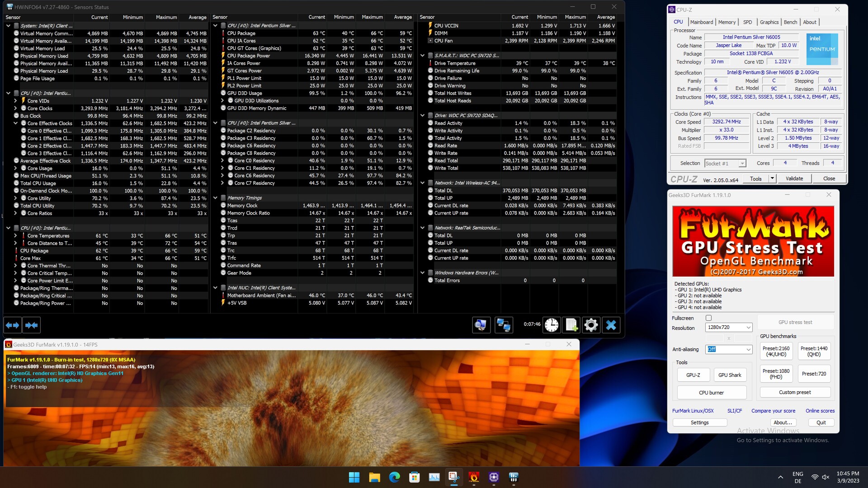Launch GPU Shark from FurMark

point(730,375)
